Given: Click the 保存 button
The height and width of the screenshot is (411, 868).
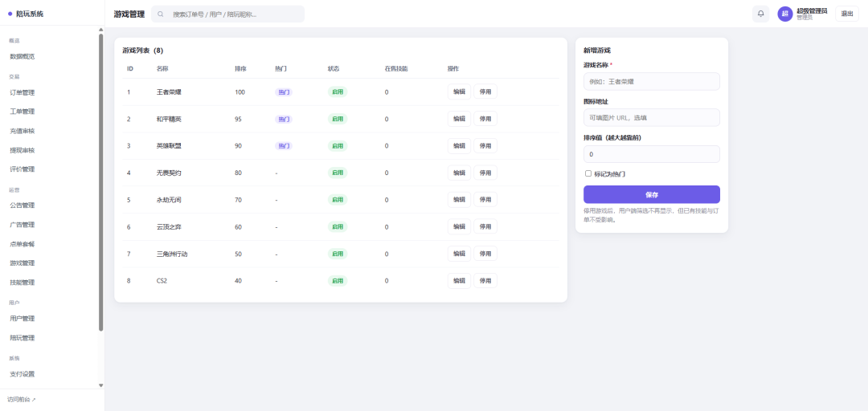Looking at the screenshot, I should click(x=652, y=195).
